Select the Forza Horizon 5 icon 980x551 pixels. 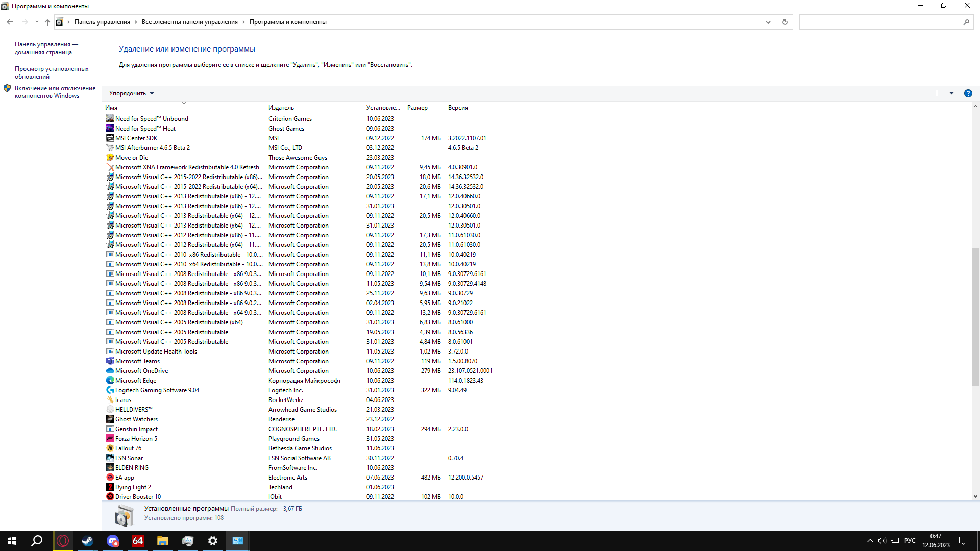110,438
